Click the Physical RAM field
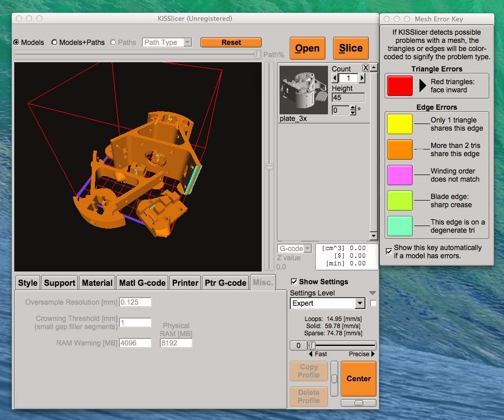 pyautogui.click(x=176, y=343)
